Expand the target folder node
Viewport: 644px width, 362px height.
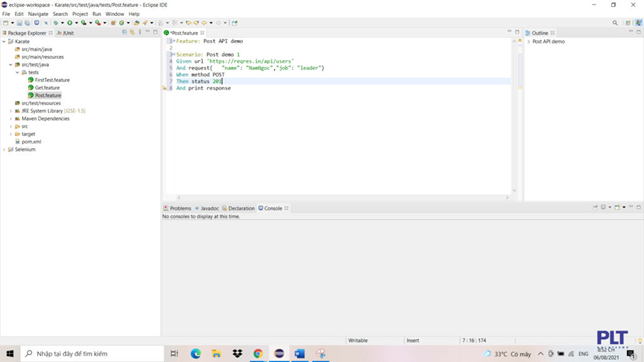click(x=11, y=134)
